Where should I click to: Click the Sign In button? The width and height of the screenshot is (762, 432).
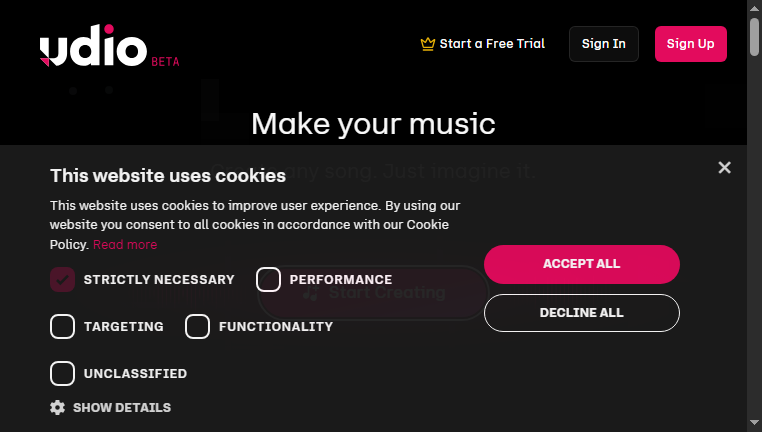pyautogui.click(x=604, y=44)
